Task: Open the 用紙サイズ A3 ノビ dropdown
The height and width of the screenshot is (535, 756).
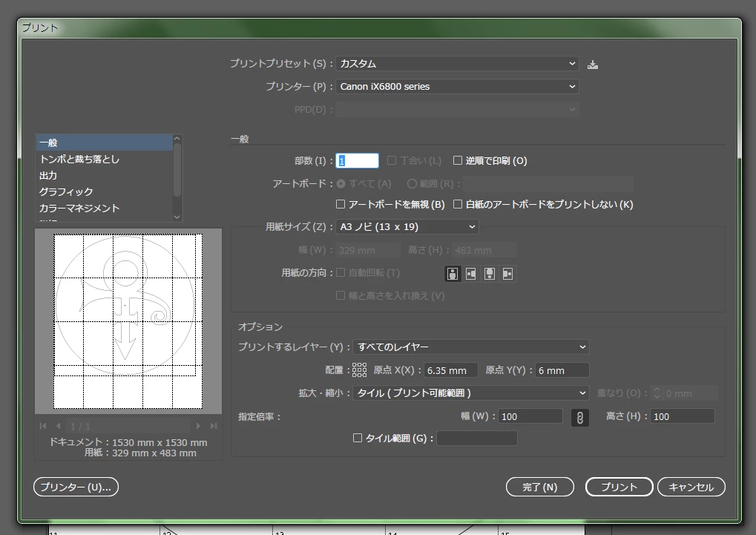Action: coord(407,227)
